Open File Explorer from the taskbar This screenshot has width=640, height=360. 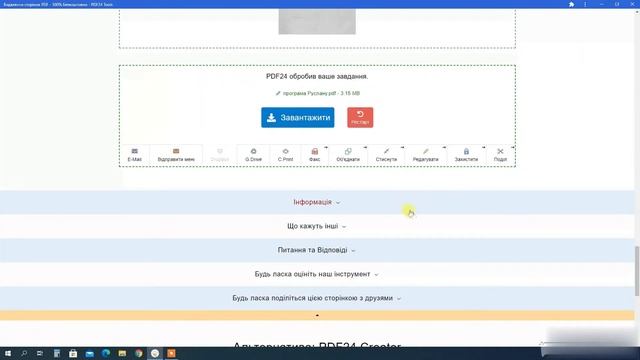click(x=122, y=353)
